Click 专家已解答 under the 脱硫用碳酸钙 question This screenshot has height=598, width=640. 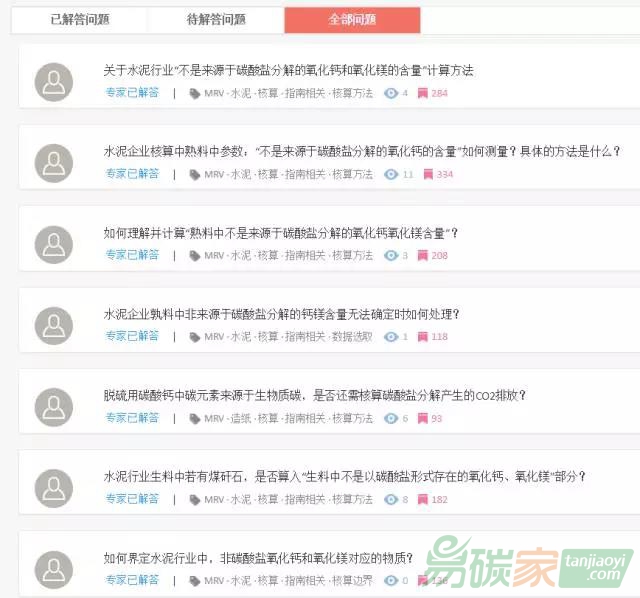(x=132, y=418)
